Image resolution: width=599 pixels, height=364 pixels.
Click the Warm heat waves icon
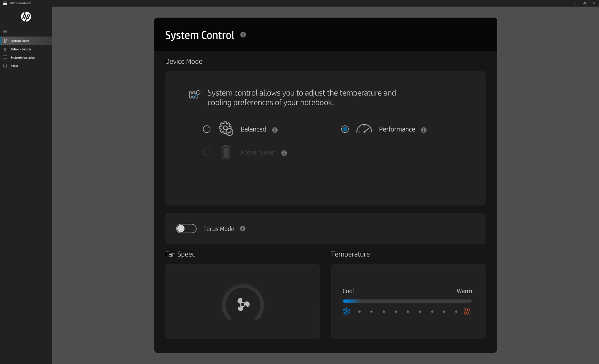pos(467,311)
